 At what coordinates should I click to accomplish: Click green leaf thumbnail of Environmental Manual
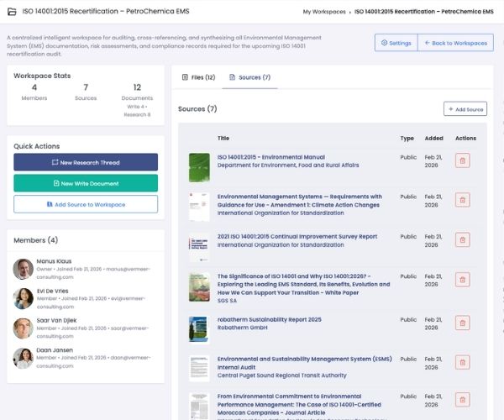point(199,167)
